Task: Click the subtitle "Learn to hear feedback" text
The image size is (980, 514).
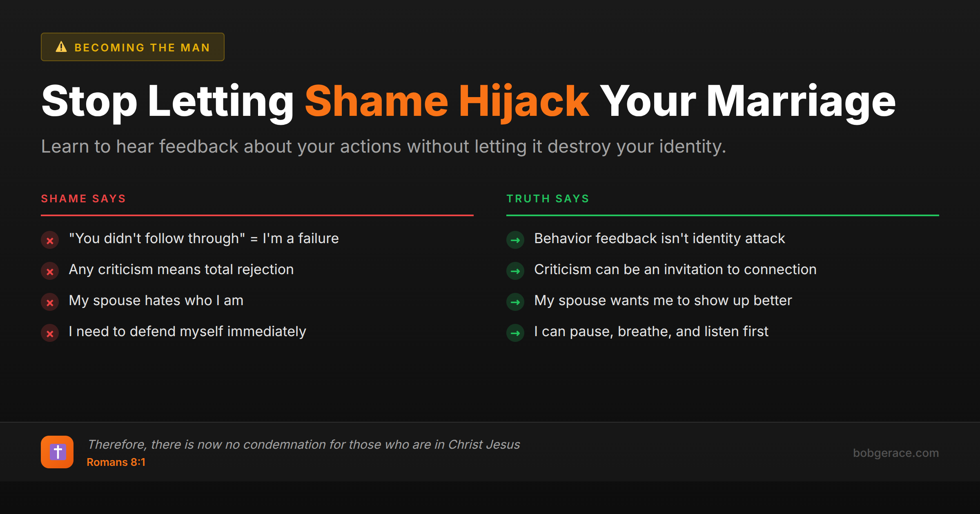Action: pos(383,146)
